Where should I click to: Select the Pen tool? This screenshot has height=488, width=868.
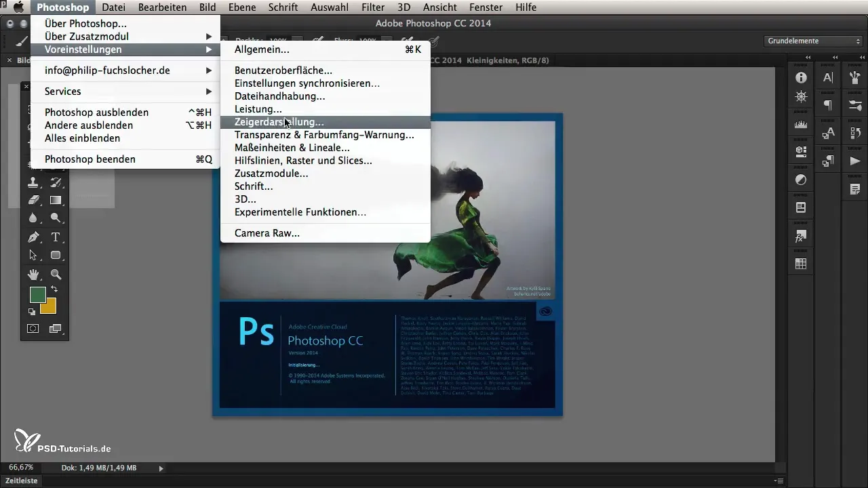click(33, 237)
